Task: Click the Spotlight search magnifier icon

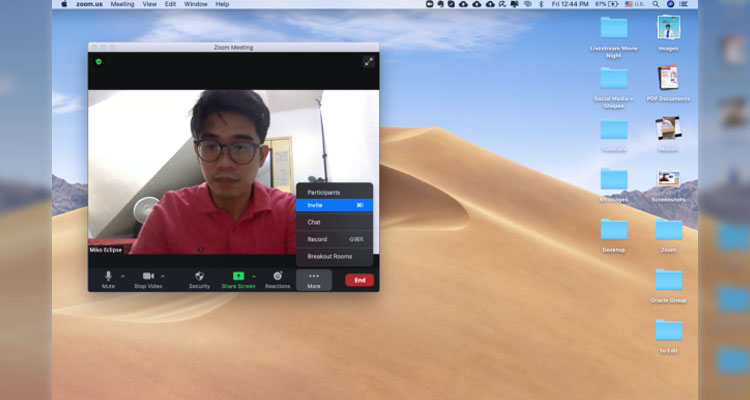Action: (x=656, y=4)
